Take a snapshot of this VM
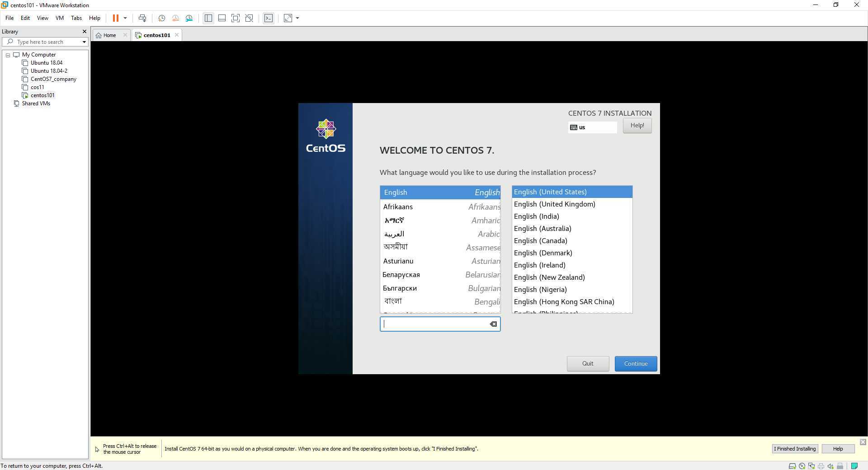The height and width of the screenshot is (470, 868). click(x=161, y=18)
